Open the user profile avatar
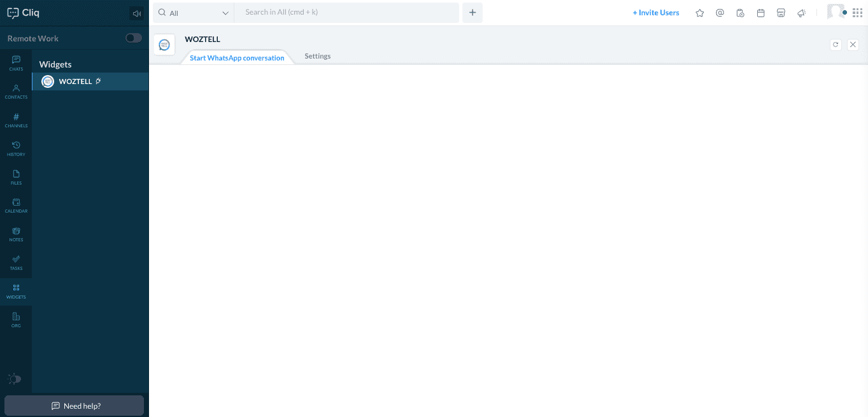 (x=836, y=12)
